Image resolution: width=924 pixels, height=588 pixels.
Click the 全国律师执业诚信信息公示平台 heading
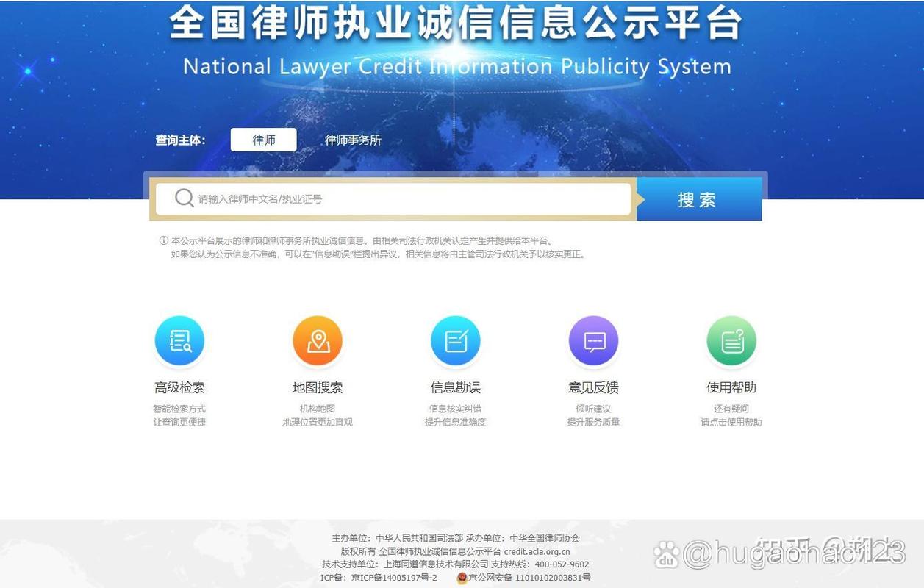tap(456, 23)
